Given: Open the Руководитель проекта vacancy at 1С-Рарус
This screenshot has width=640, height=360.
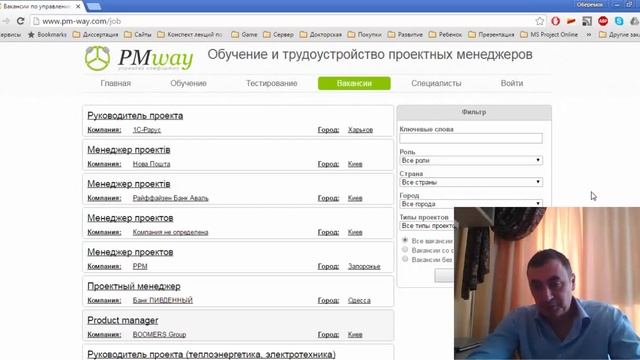Looking at the screenshot, I should pos(135,116).
